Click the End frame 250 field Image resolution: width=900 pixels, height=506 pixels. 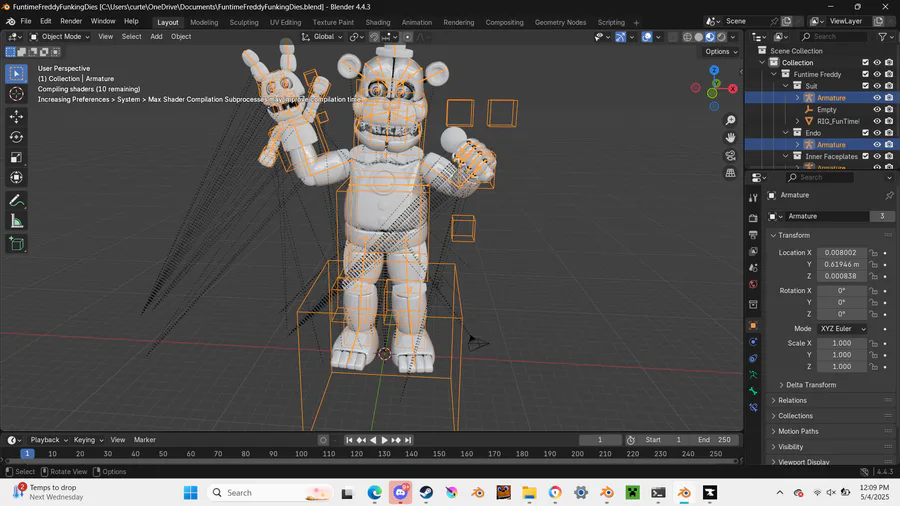[x=715, y=440]
